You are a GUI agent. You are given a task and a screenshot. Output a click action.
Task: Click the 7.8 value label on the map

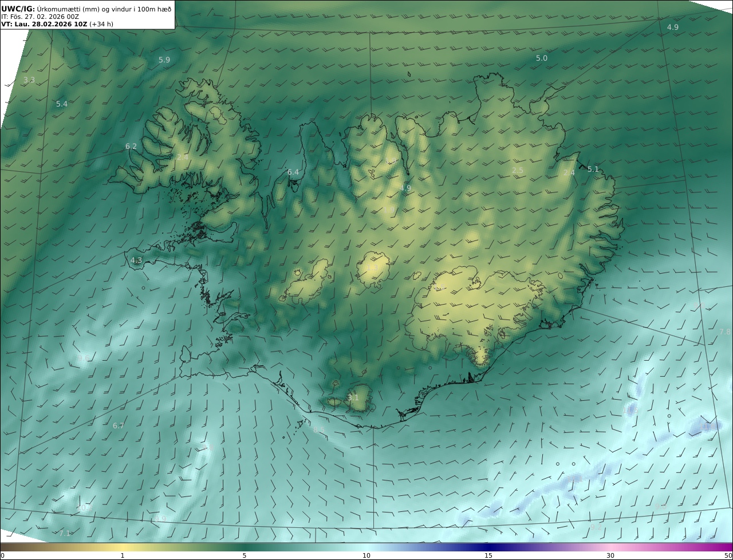pyautogui.click(x=724, y=332)
